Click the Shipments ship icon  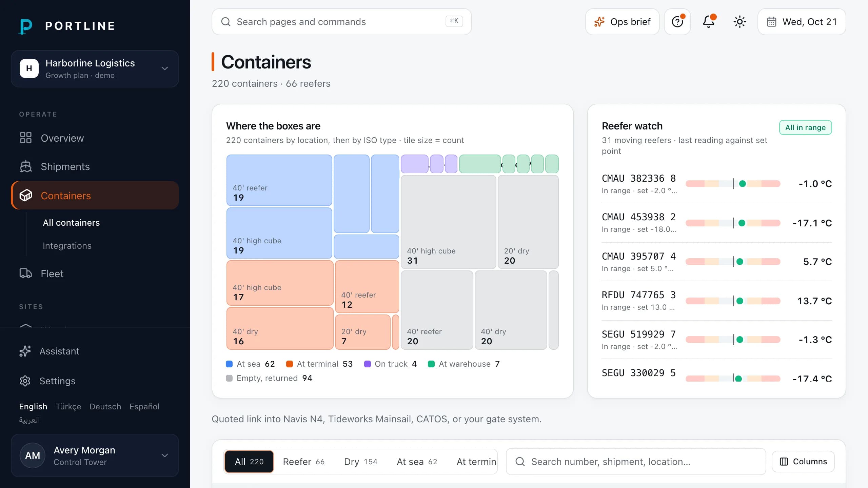tap(26, 166)
